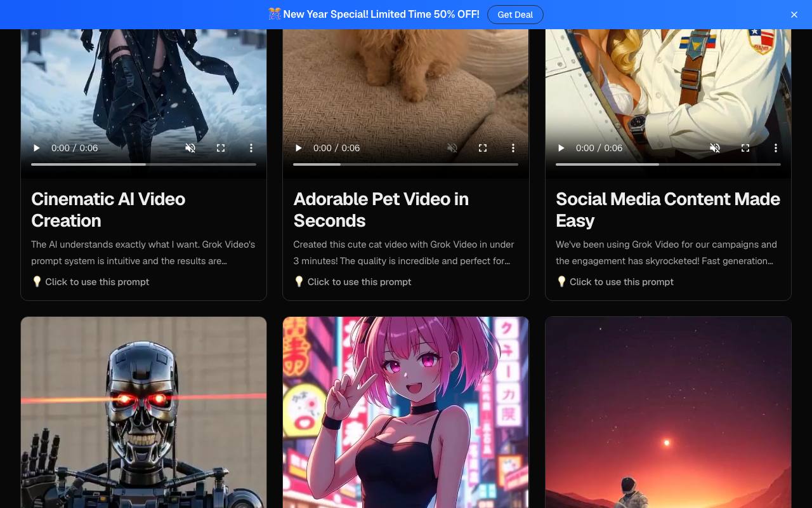Click description starting 'We've been using Grok Video'
Viewport: 812px width, 508px height.
(667, 253)
